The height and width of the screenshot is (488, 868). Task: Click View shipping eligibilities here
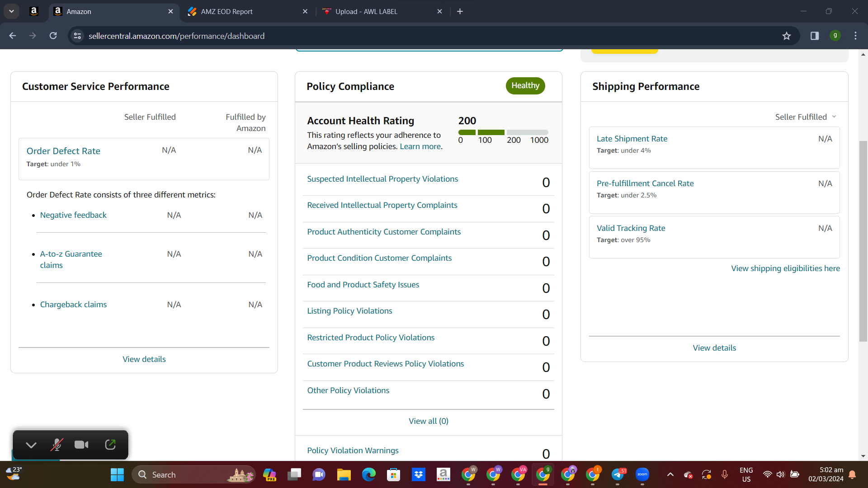pos(785,268)
